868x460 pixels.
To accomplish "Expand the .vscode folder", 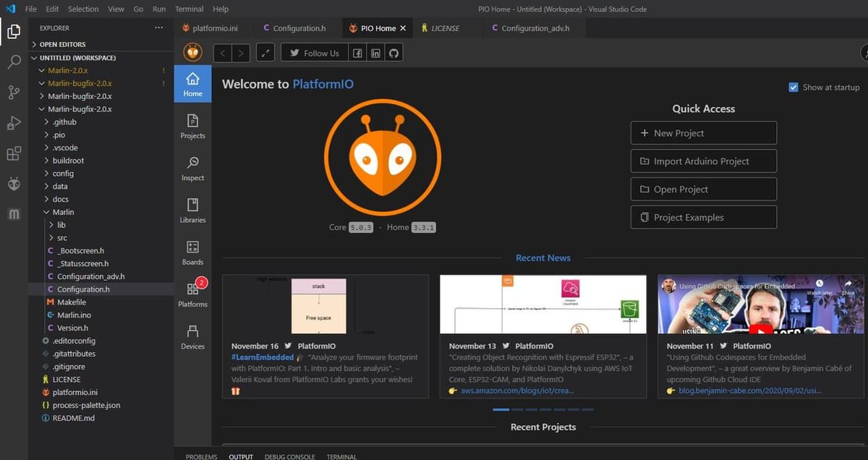I will tap(101, 148).
